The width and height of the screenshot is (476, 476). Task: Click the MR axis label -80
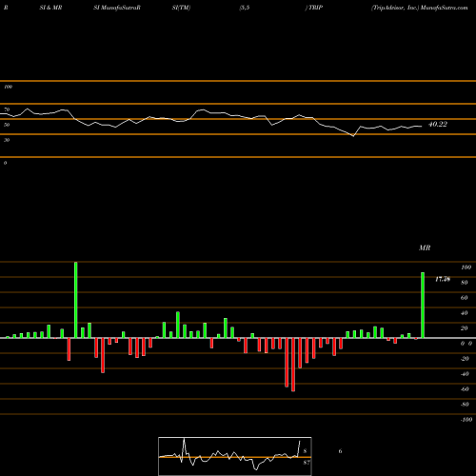coord(465,405)
